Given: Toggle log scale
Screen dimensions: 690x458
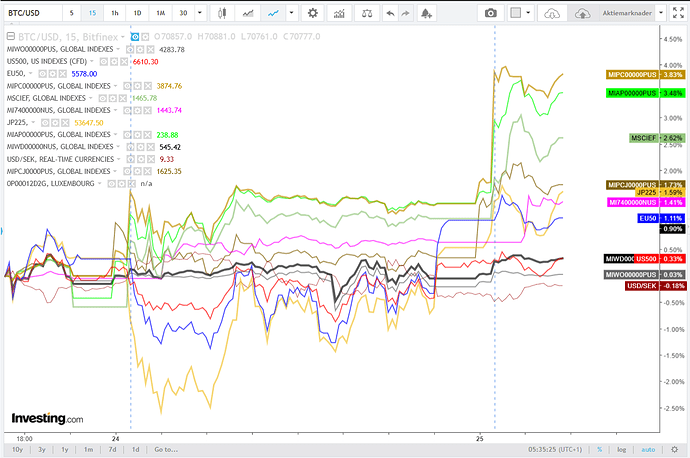Looking at the screenshot, I should [x=621, y=449].
